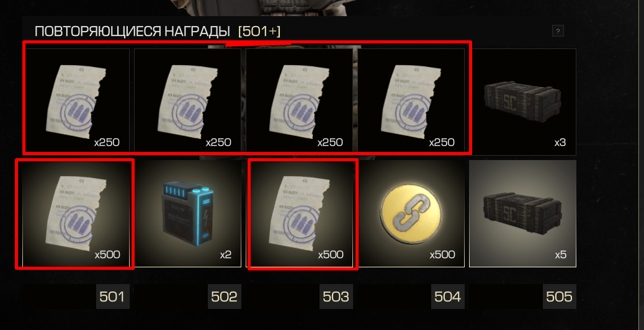644x330 pixels.
Task: Click the x2 quantity on battery reward
Action: (x=225, y=254)
